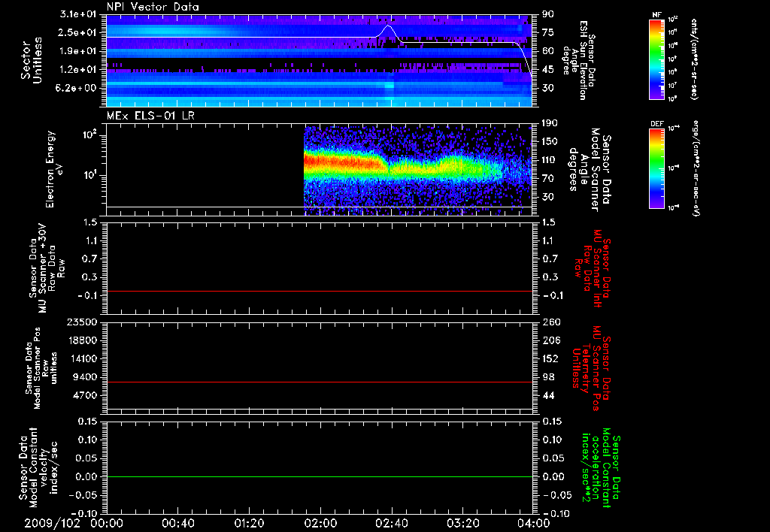Click the "04:00" time tick label
This screenshot has height=532, width=770.
[x=534, y=523]
